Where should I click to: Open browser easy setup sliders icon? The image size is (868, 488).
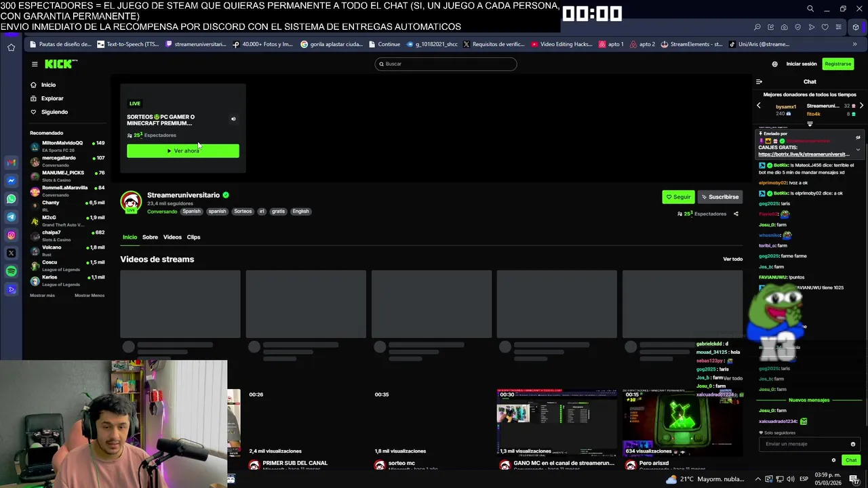(839, 27)
